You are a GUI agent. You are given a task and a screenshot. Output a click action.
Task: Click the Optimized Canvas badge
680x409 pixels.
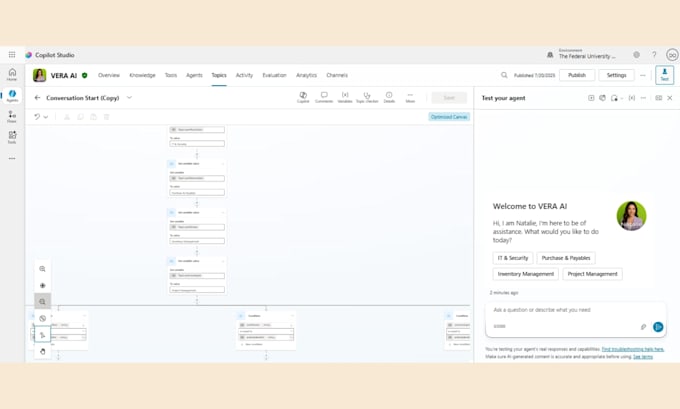pyautogui.click(x=449, y=117)
